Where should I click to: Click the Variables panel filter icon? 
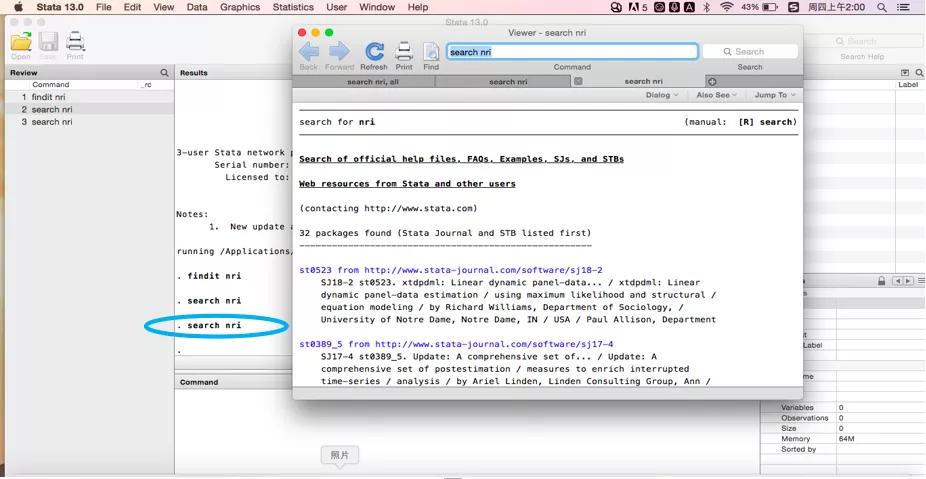coord(905,73)
